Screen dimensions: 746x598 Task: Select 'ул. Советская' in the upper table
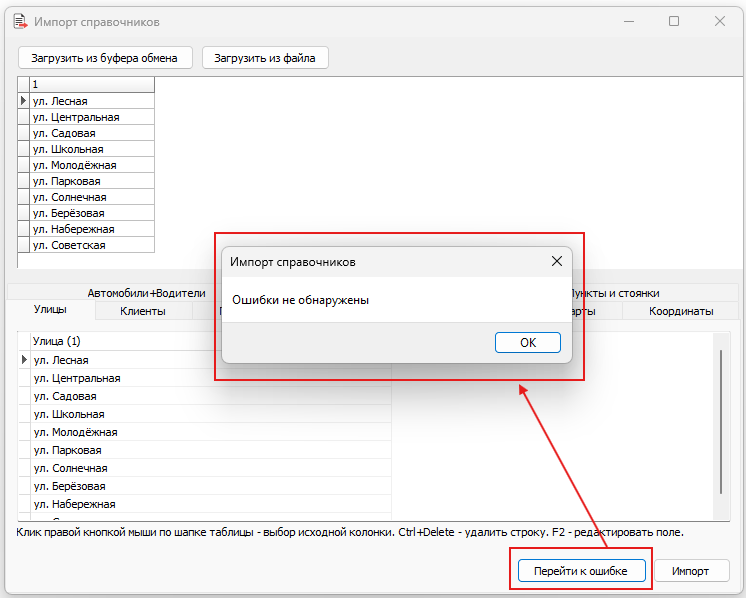[92, 245]
